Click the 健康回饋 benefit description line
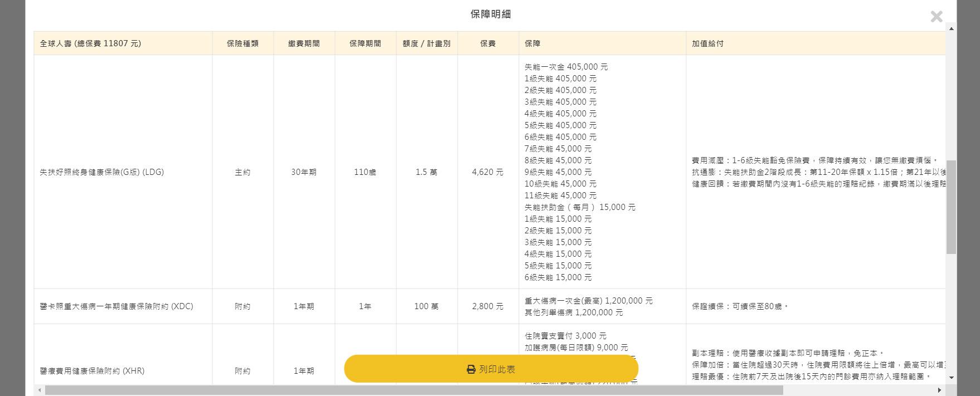 click(819, 184)
